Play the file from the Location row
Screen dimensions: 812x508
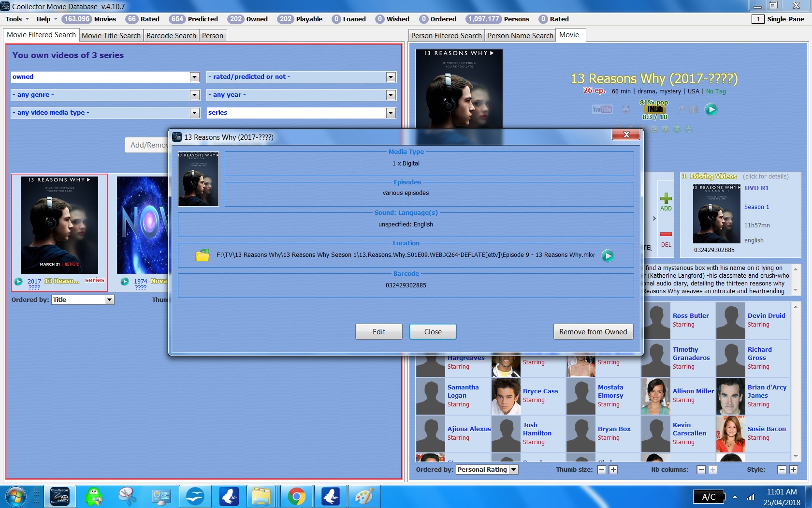click(x=608, y=255)
